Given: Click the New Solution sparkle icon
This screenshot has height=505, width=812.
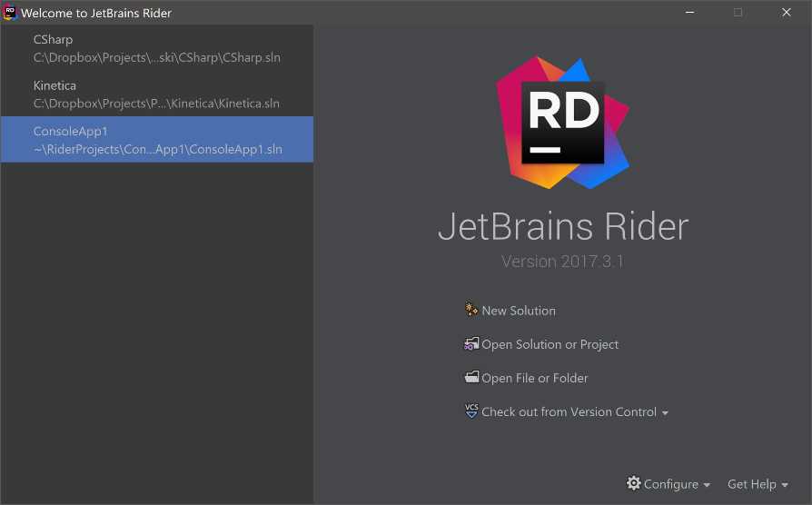Looking at the screenshot, I should point(471,310).
